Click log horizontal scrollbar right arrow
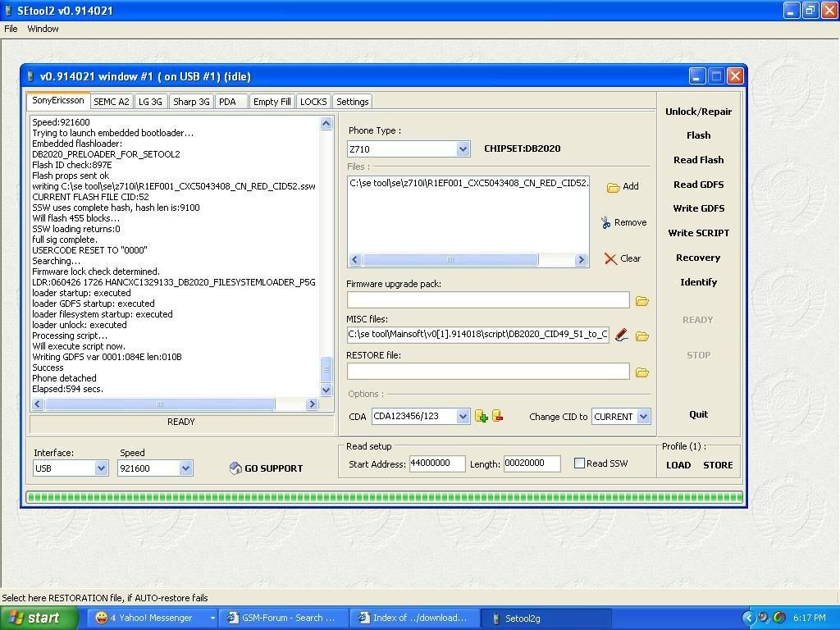 click(x=313, y=404)
